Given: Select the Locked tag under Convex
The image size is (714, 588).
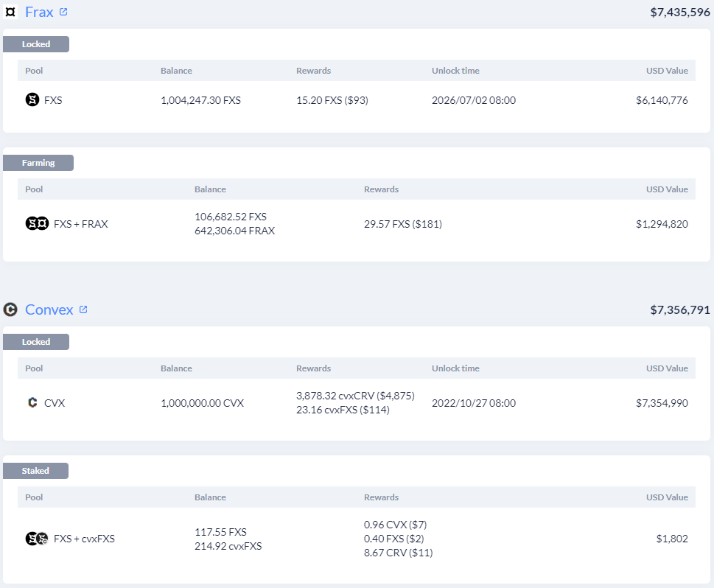Looking at the screenshot, I should [36, 342].
